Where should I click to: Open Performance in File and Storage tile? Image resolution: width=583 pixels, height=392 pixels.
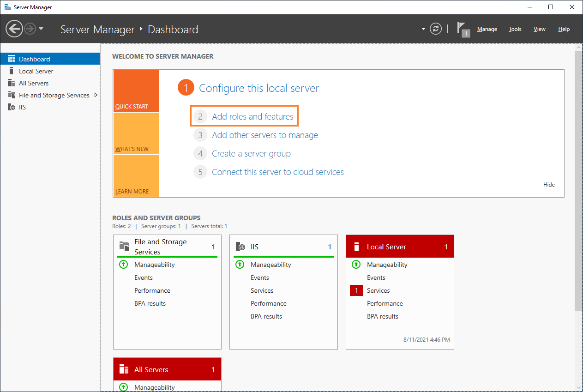click(152, 290)
